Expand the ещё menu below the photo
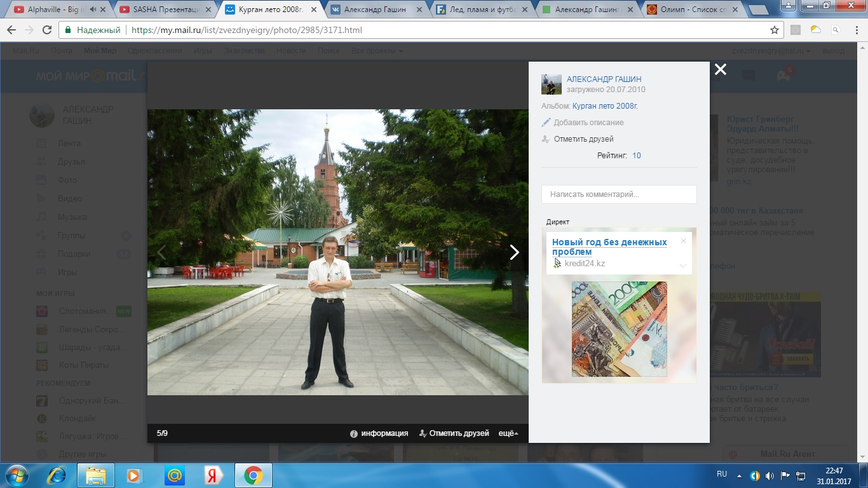868x488 pixels. point(508,433)
